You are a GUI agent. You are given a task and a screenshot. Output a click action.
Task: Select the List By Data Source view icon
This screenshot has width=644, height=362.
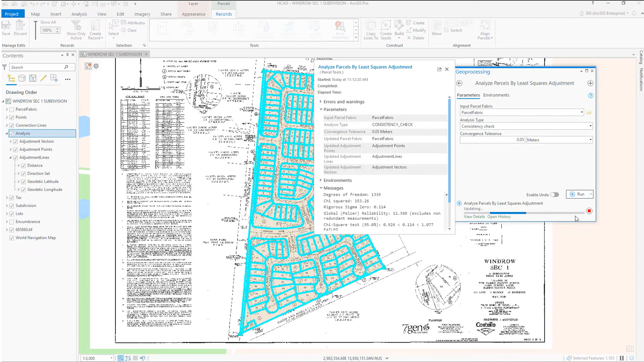(x=22, y=78)
